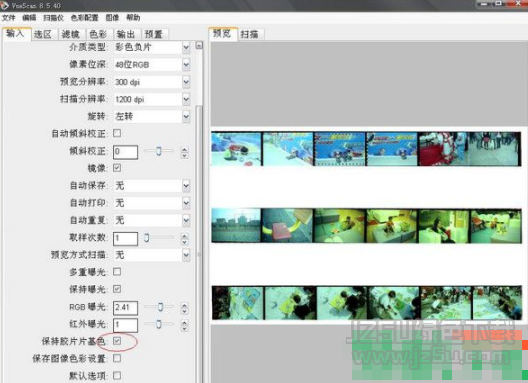
Task: Click the RGB曝光 spinner arrows
Action: pyautogui.click(x=184, y=308)
